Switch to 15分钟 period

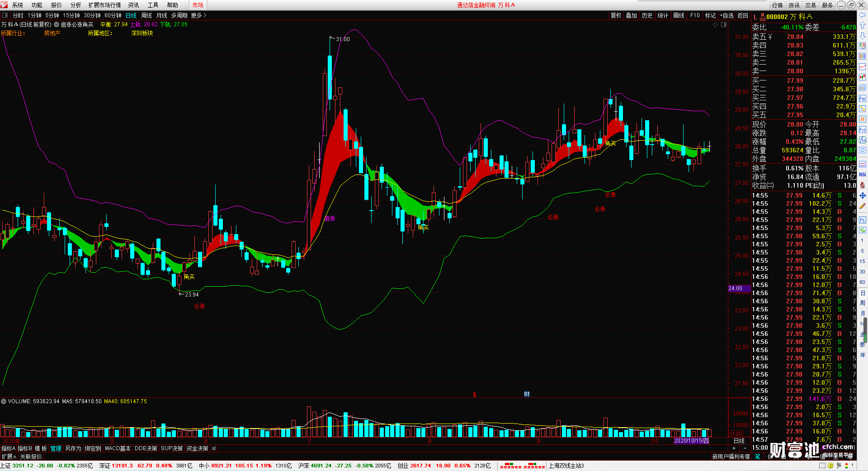71,15
